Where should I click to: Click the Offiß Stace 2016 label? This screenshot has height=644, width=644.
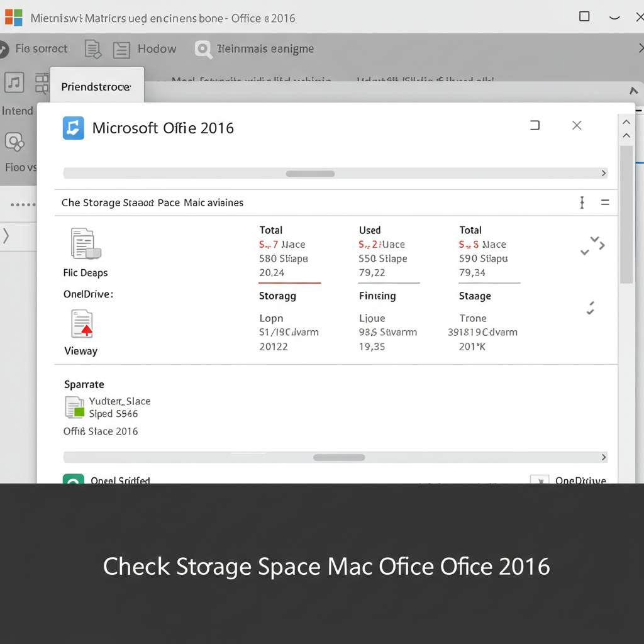click(x=101, y=431)
